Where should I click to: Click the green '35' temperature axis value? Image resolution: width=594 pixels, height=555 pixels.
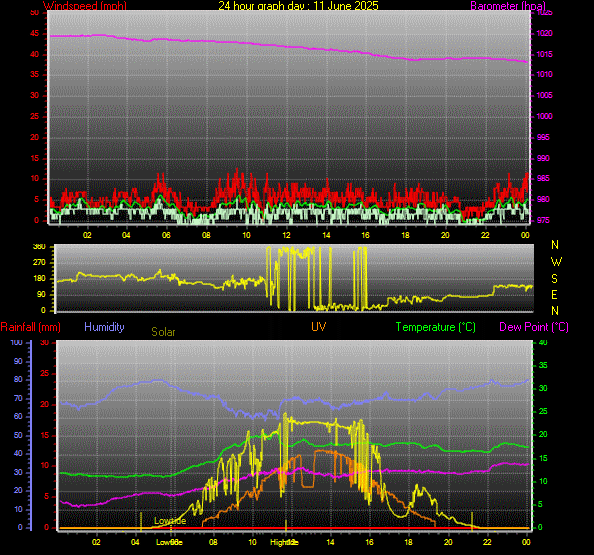click(x=543, y=366)
